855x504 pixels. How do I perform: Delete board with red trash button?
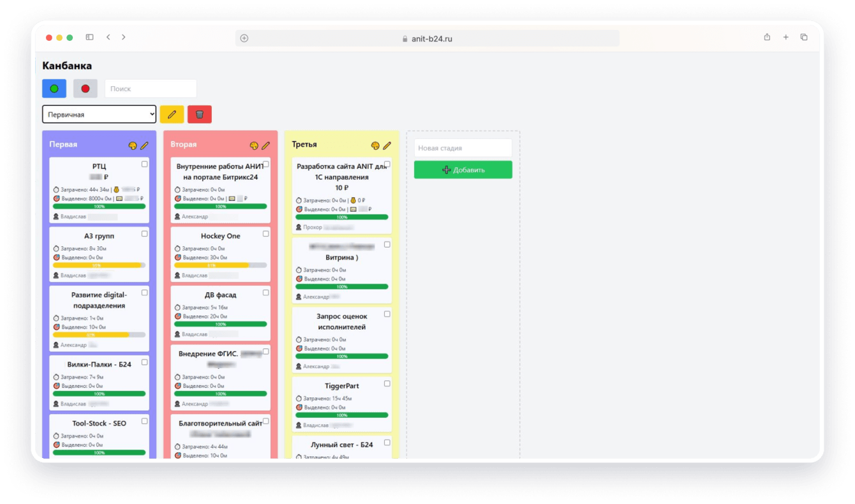click(x=200, y=114)
